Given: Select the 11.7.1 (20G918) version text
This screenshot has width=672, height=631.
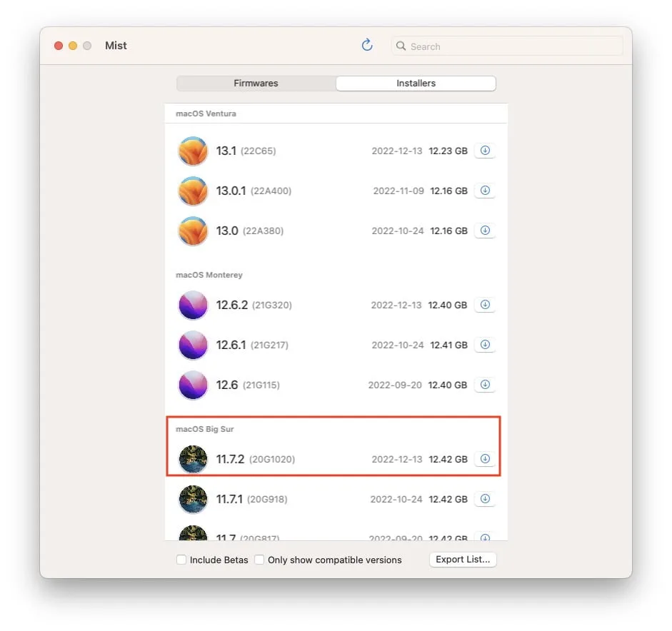Looking at the screenshot, I should 252,499.
